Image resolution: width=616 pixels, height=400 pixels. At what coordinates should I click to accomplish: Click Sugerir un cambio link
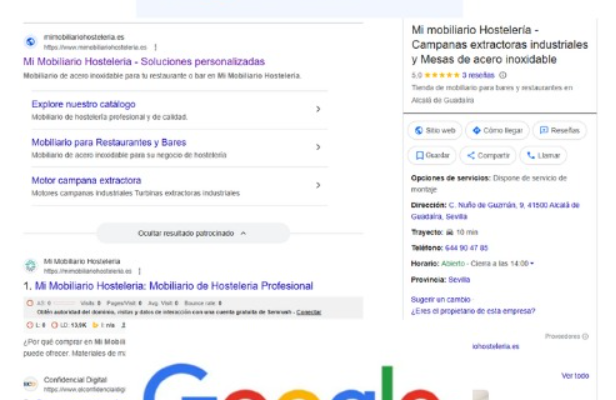[440, 299]
